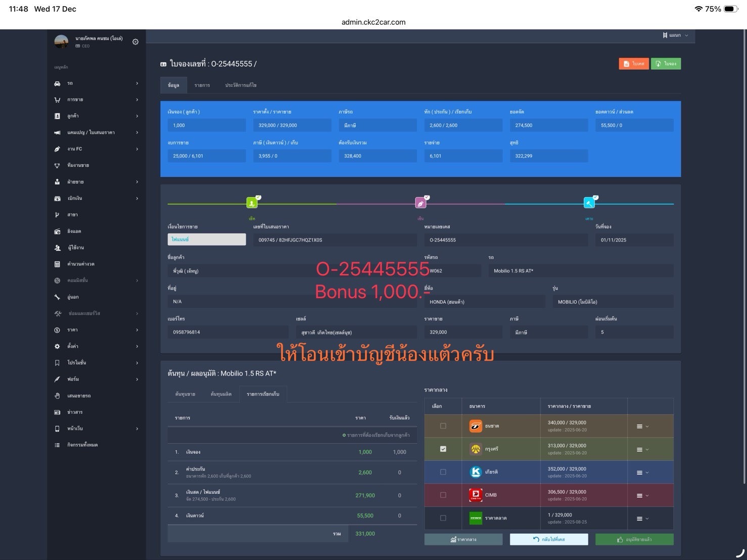
Task: Click the user icon for ผู้ใช้งาน
Action: (x=57, y=248)
